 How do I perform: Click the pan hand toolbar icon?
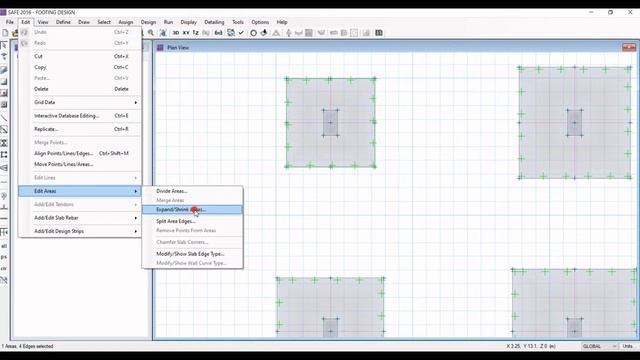(163, 33)
